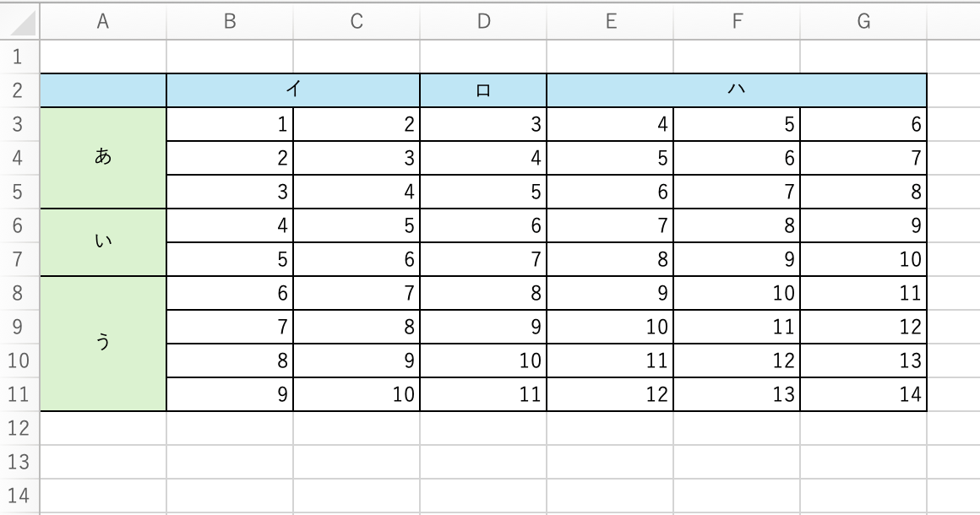
Task: Select cell E9 containing the value 10
Action: (x=610, y=327)
